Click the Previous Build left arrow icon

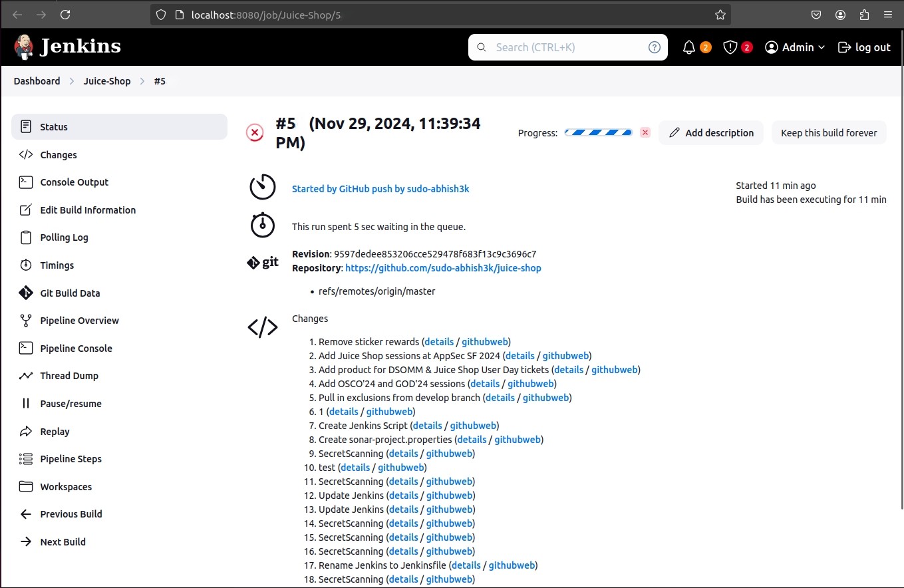(x=26, y=514)
